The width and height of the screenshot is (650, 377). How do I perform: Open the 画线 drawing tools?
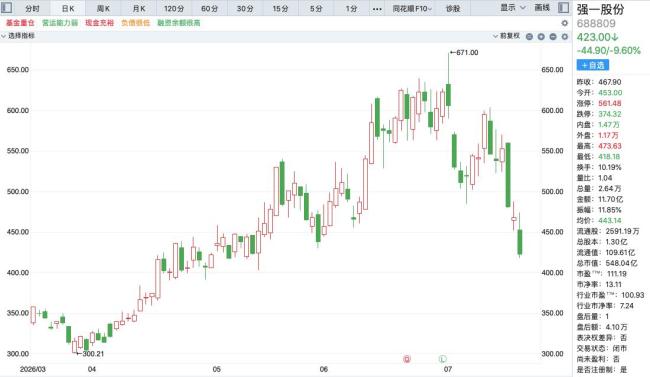pos(542,7)
